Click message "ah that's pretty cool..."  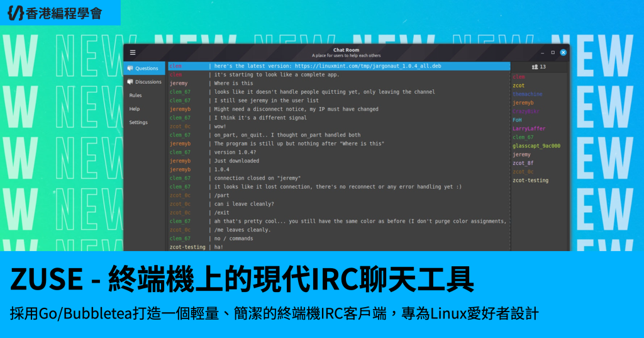coord(360,221)
